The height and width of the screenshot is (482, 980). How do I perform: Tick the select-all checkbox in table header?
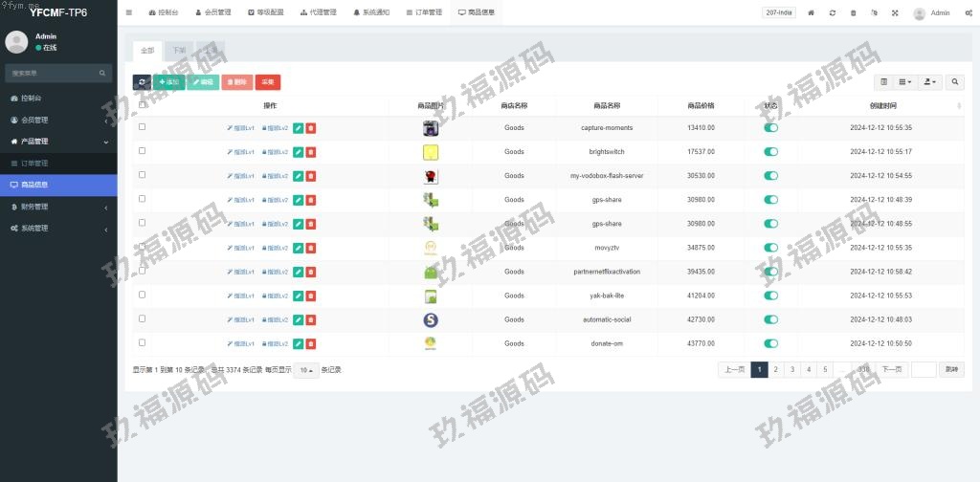coord(143,105)
